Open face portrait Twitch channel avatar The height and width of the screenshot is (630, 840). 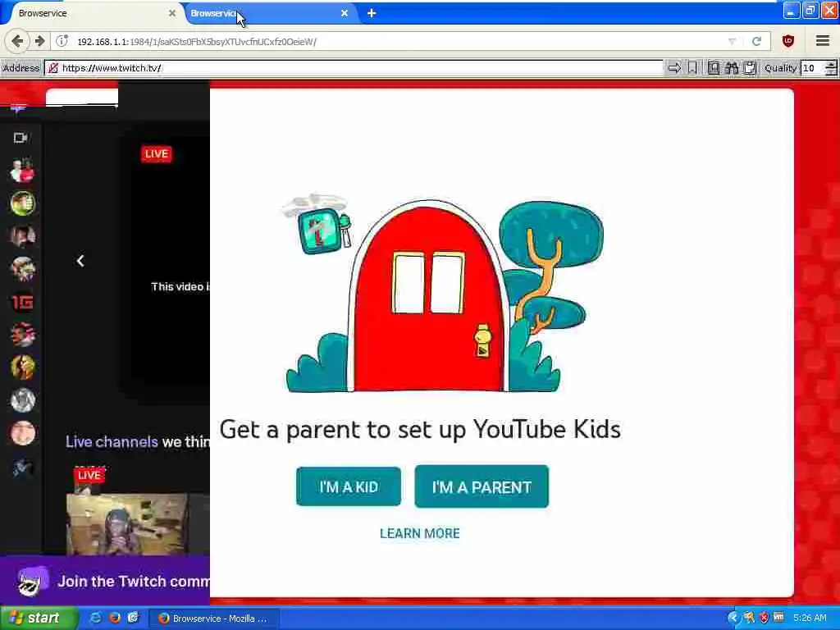click(x=22, y=433)
